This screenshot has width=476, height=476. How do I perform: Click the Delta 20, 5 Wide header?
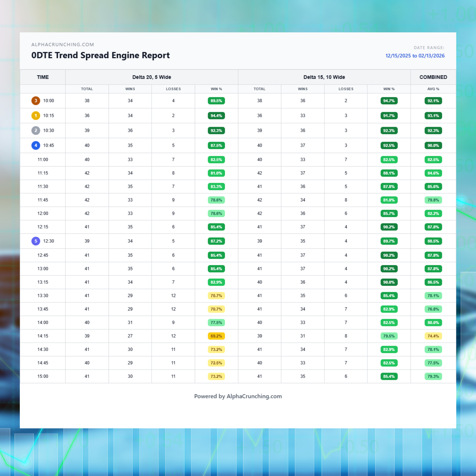pos(152,77)
